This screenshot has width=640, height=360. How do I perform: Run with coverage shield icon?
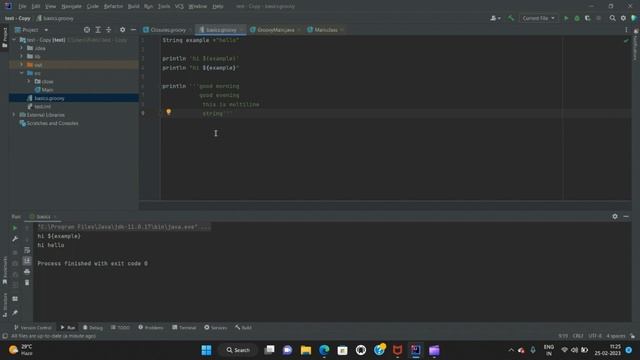pyautogui.click(x=588, y=18)
